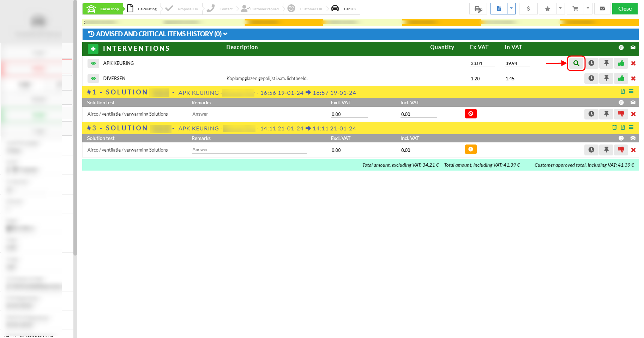The height and width of the screenshot is (338, 644).
Task: Toggle green thumbs-up on APK KEURING row
Action: click(x=621, y=63)
